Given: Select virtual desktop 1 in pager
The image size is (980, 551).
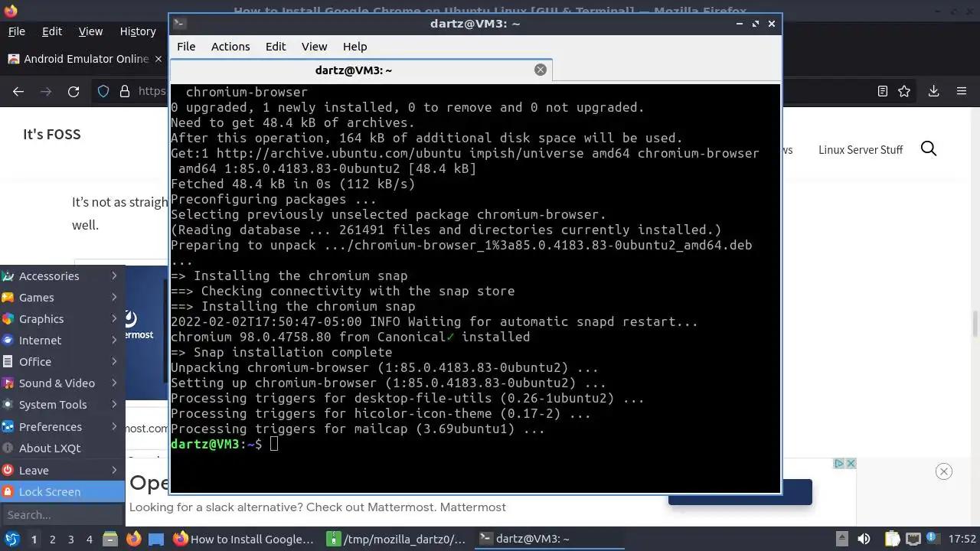Looking at the screenshot, I should 34,539.
